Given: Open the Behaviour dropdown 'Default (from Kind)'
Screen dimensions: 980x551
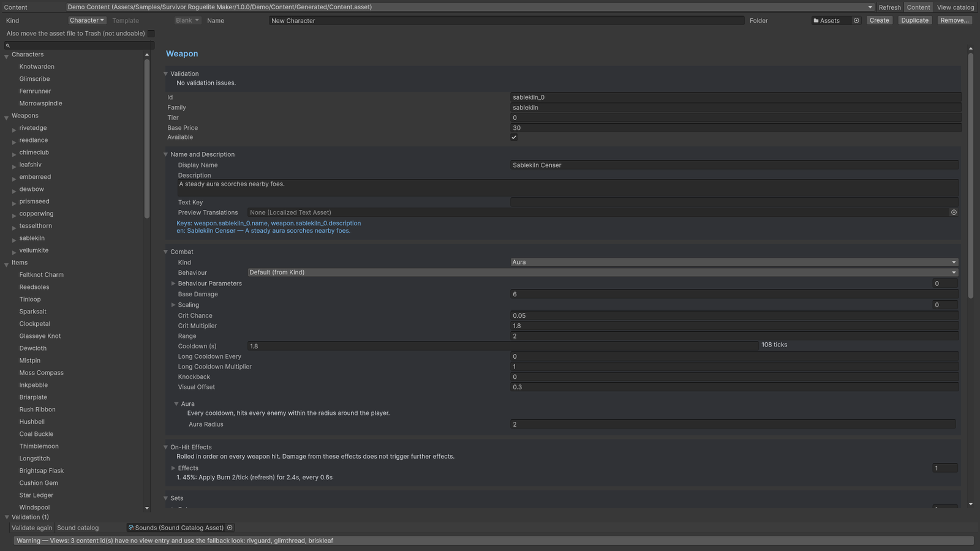Looking at the screenshot, I should [603, 272].
